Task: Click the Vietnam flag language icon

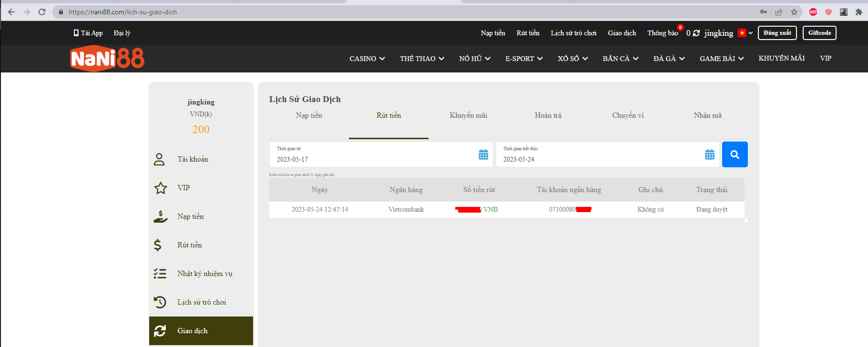Action: point(742,33)
